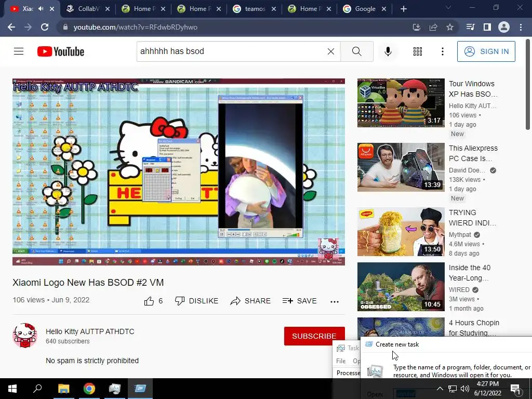The width and height of the screenshot is (532, 399).
Task: Open the Chrome three-dot menu
Action: (521, 27)
